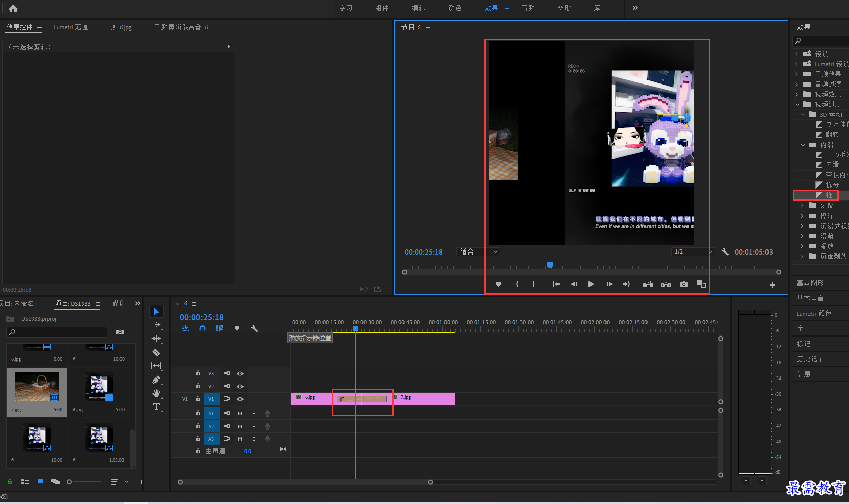Play the Program monitor
This screenshot has height=504, width=849.
coord(591,284)
